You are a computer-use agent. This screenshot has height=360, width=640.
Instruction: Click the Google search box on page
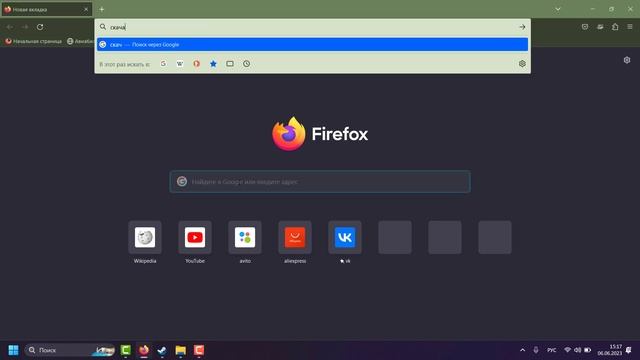tap(320, 182)
